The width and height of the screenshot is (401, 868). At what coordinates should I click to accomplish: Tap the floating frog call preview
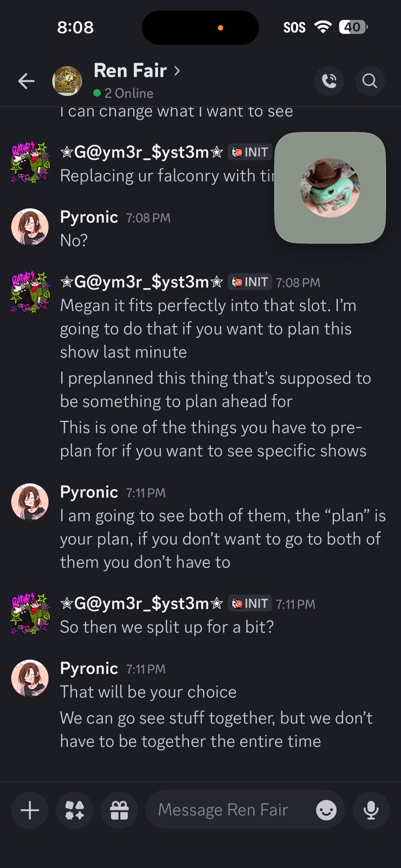pos(330,188)
